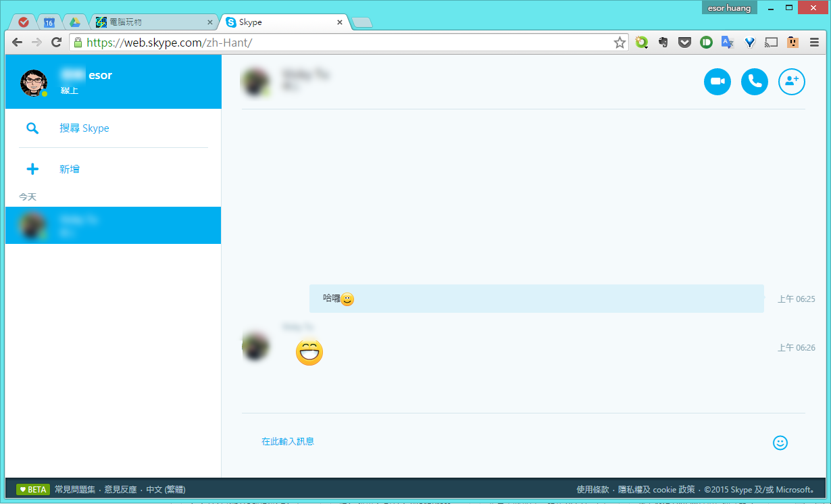Switch to the pinned Google Drive tab
Image resolution: width=831 pixels, height=504 pixels.
[75, 22]
